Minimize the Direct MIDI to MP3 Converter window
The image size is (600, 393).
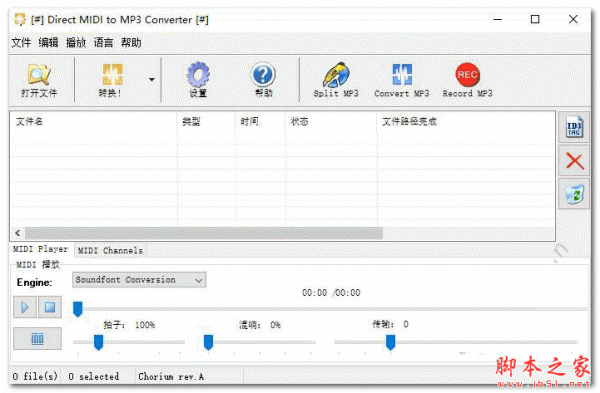point(498,19)
